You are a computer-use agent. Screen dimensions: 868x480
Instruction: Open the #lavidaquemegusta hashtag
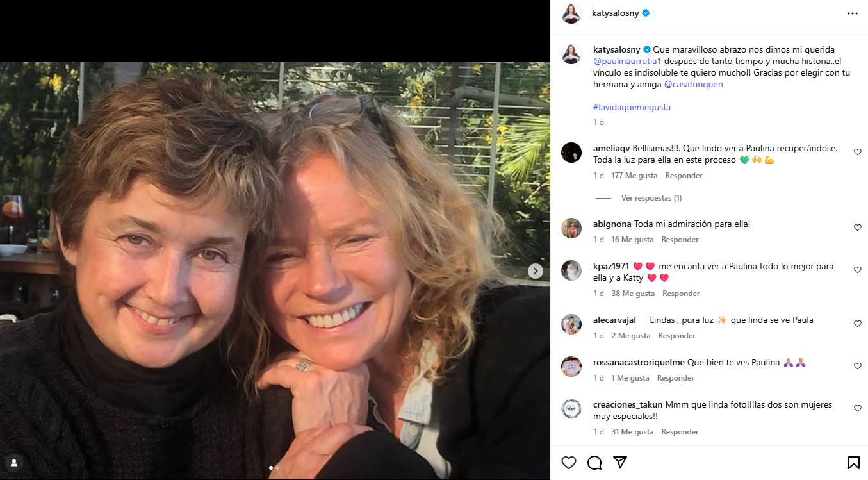click(632, 107)
